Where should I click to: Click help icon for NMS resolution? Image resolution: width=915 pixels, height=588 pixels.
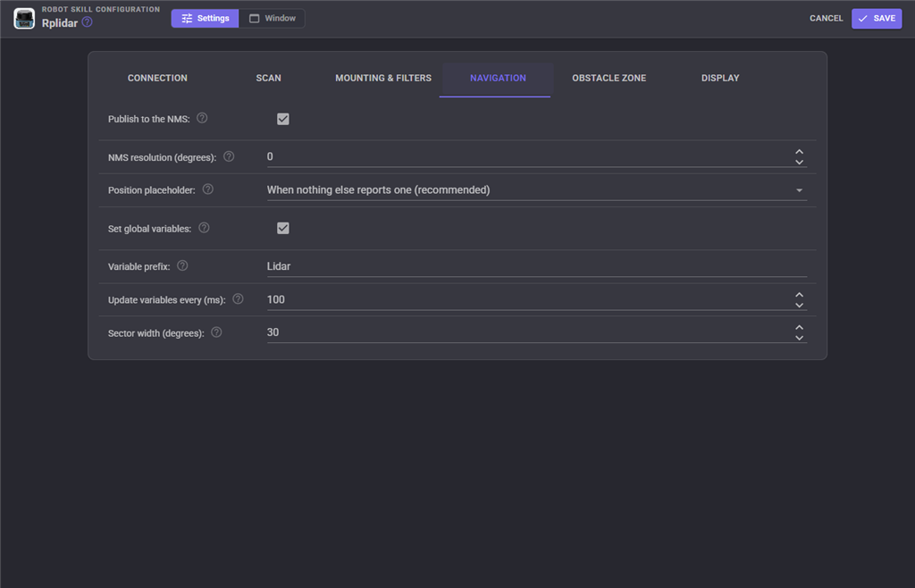tap(229, 156)
